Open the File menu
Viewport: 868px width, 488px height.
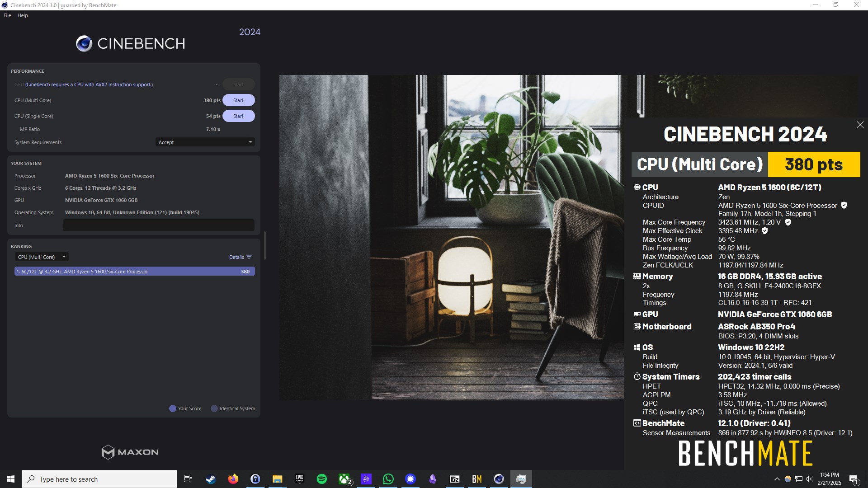(7, 15)
